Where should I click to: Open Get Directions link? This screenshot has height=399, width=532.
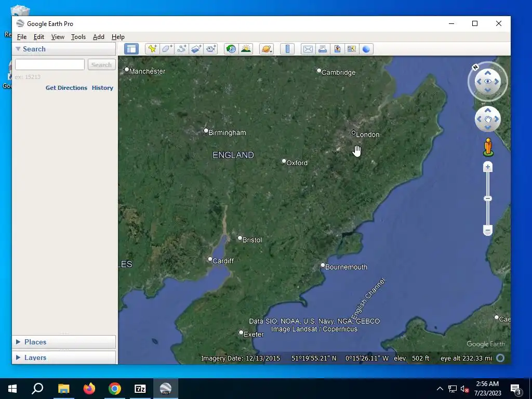(66, 87)
